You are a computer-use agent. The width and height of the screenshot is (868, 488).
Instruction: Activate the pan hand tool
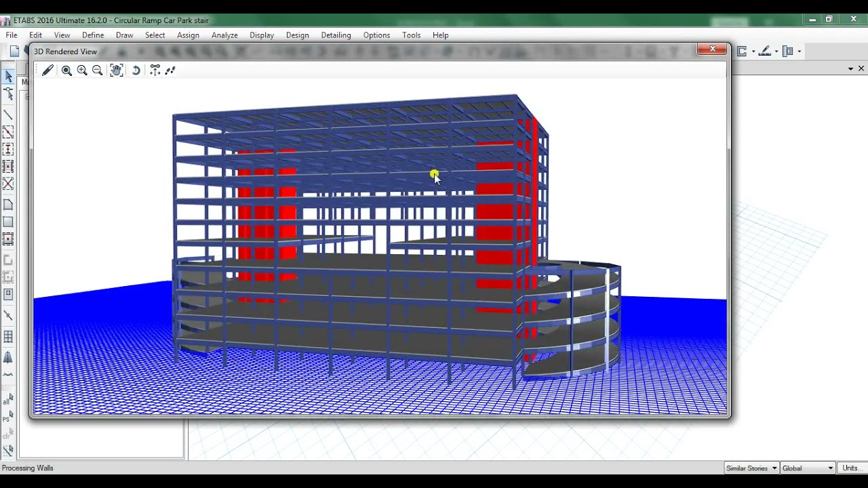click(x=117, y=70)
